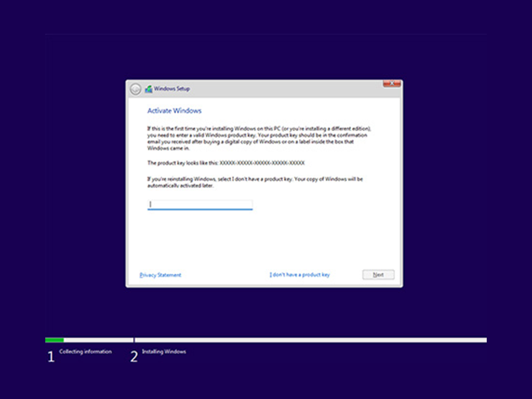
Task: Click the 'Activate Windows' heading
Action: coord(174,111)
